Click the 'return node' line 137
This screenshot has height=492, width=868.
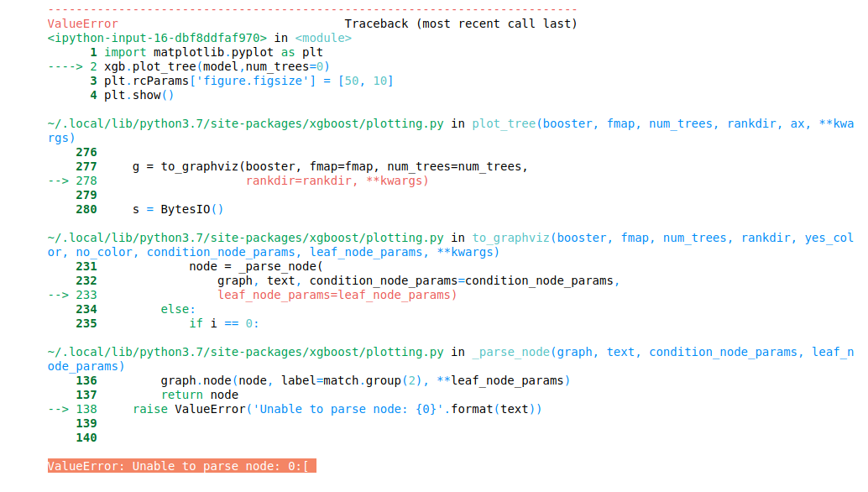point(199,395)
